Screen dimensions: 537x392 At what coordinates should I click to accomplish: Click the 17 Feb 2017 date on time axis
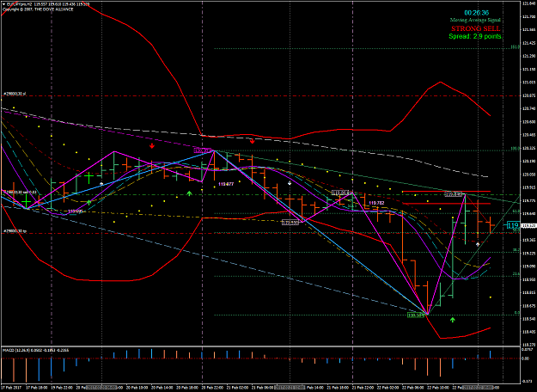point(9,387)
